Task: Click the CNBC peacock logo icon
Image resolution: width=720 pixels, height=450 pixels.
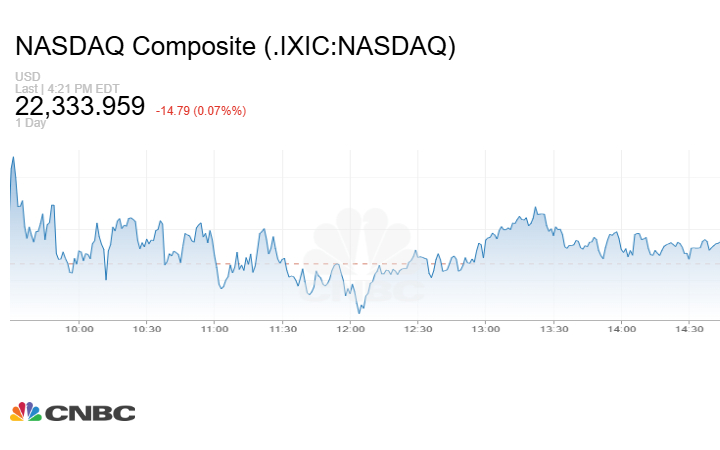Action: click(26, 411)
